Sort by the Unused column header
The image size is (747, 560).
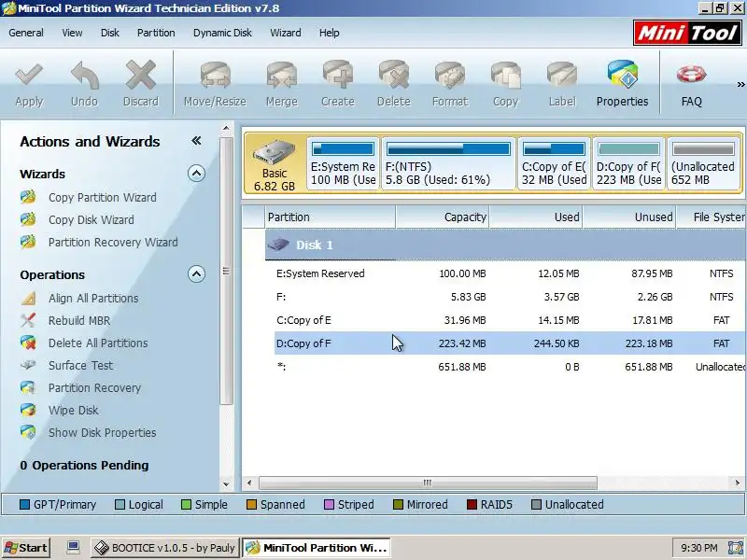(628, 217)
